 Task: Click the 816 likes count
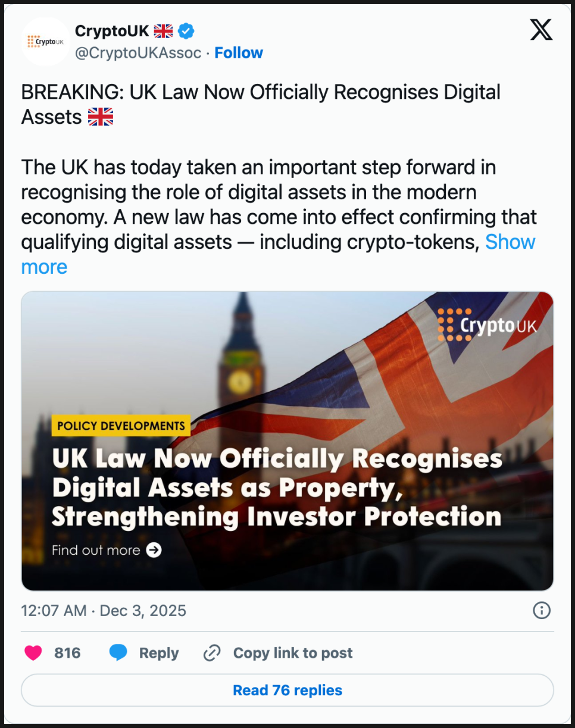click(x=67, y=653)
